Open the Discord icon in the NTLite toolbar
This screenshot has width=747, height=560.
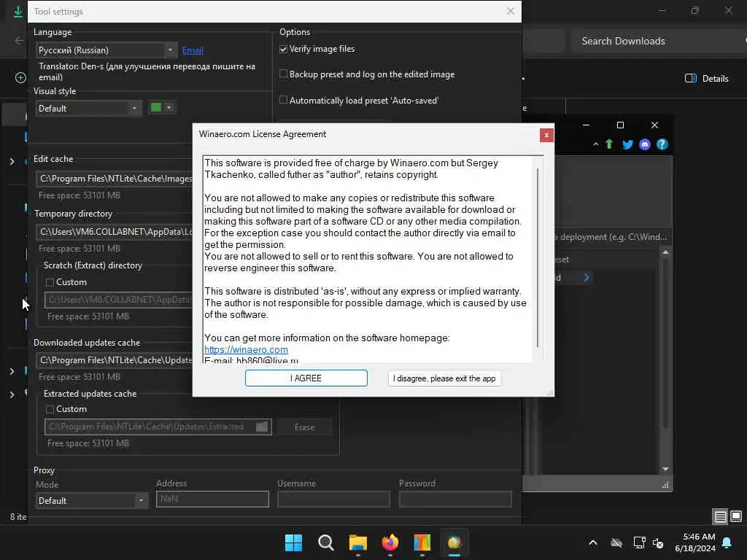(x=645, y=144)
